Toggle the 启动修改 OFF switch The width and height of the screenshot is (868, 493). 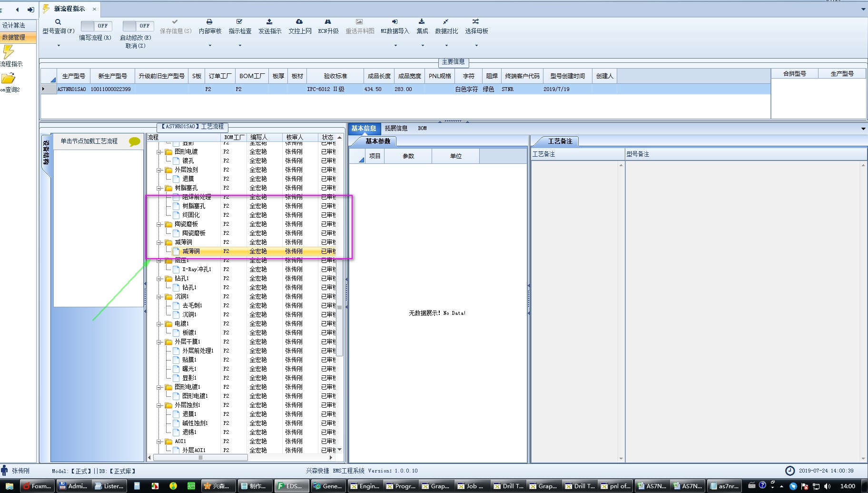click(138, 26)
